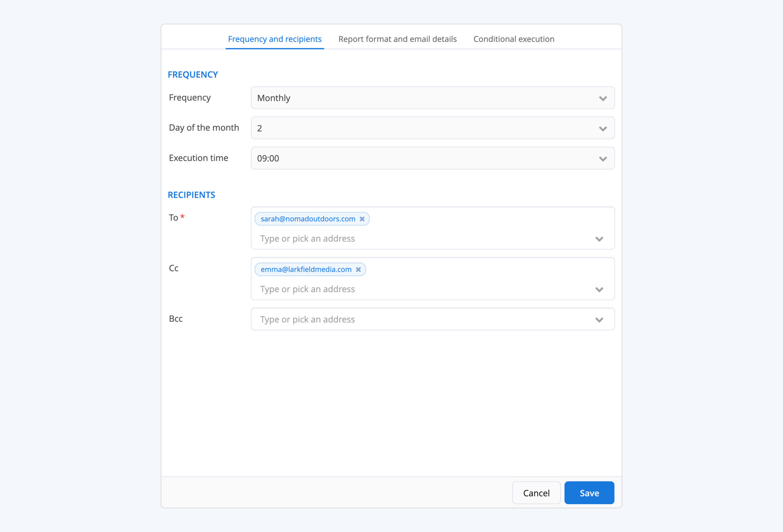Click the Bcc field label
Viewport: 783px width, 532px height.
(x=176, y=319)
